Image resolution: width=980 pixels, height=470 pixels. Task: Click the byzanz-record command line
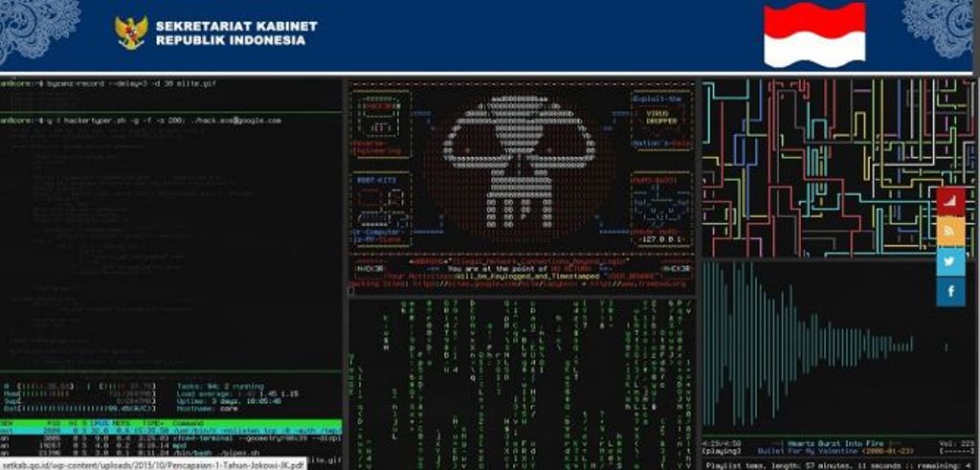(x=115, y=85)
